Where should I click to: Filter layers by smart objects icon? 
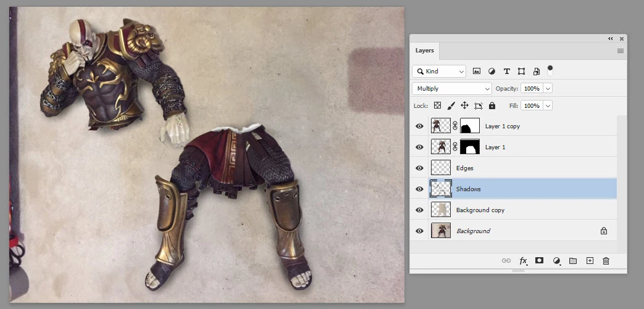point(537,71)
